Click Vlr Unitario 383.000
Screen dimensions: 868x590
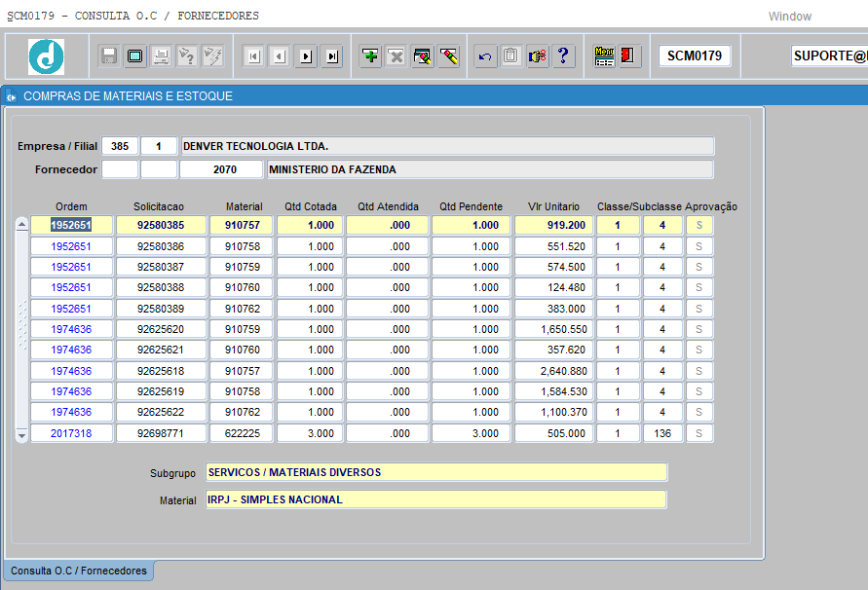pyautogui.click(x=553, y=309)
